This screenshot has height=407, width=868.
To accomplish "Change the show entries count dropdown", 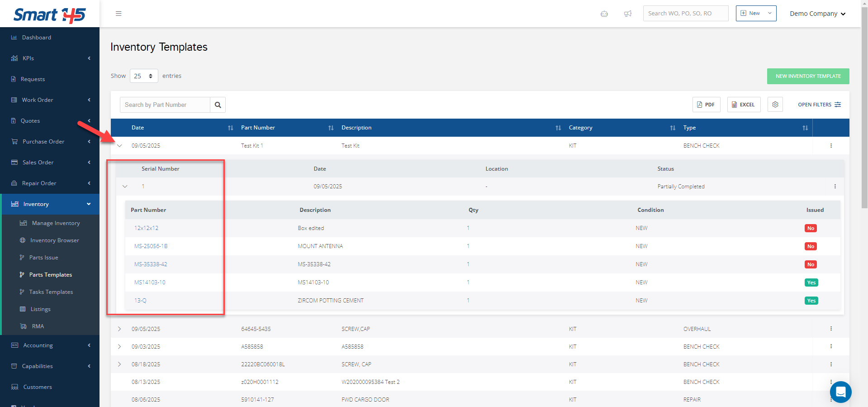I will coord(144,76).
